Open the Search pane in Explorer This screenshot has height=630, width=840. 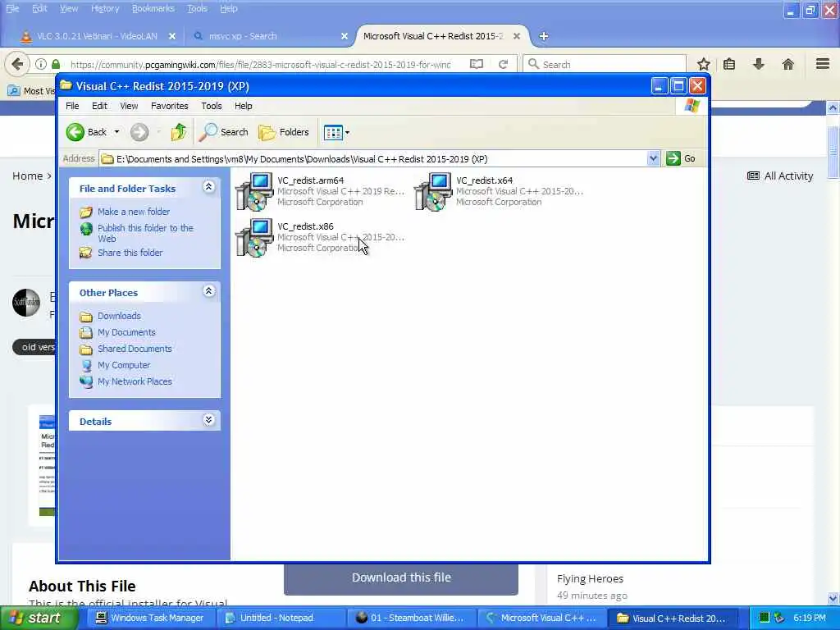[223, 132]
